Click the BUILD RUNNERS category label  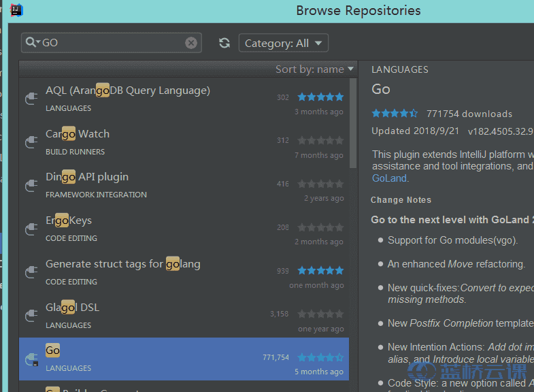[x=76, y=152]
